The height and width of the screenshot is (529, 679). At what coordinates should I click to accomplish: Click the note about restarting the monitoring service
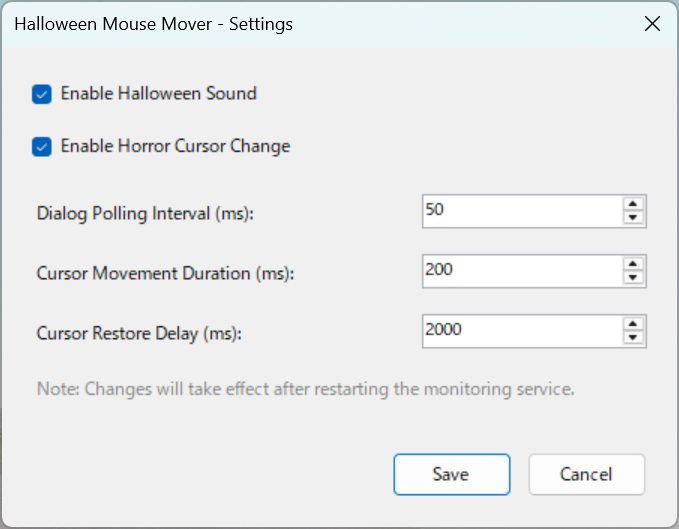tap(305, 388)
